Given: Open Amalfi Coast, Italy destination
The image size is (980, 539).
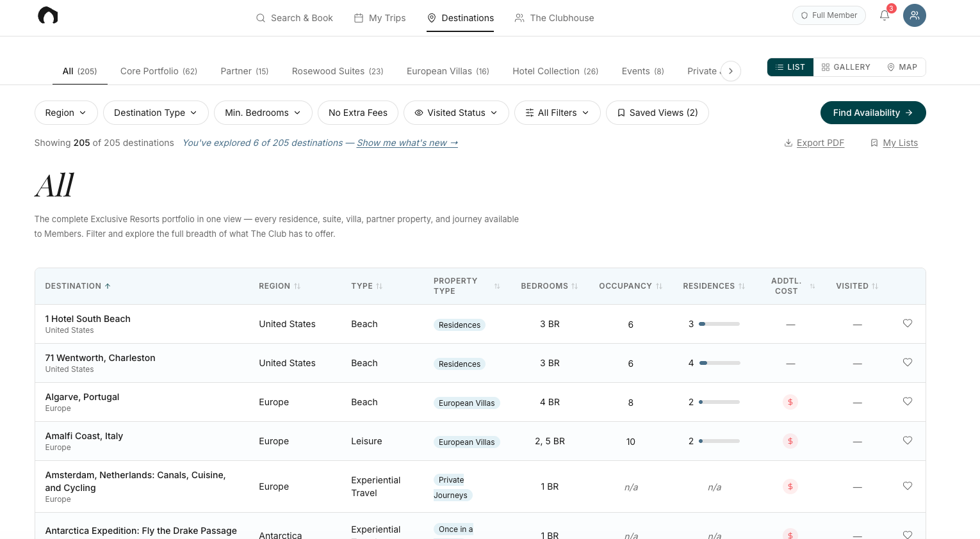Looking at the screenshot, I should [x=84, y=436].
